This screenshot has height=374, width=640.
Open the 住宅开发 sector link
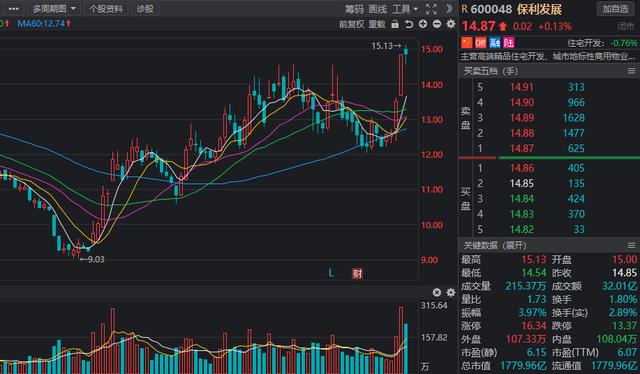(x=587, y=43)
